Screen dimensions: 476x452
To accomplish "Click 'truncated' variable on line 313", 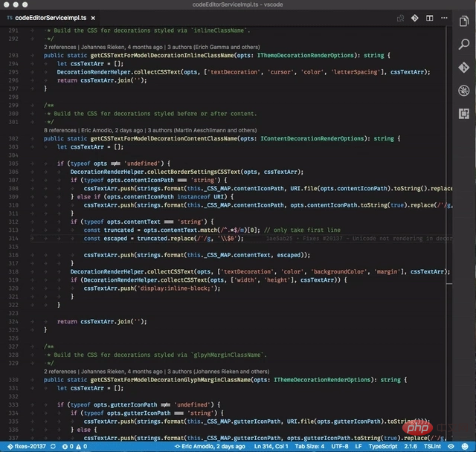I will (119, 230).
